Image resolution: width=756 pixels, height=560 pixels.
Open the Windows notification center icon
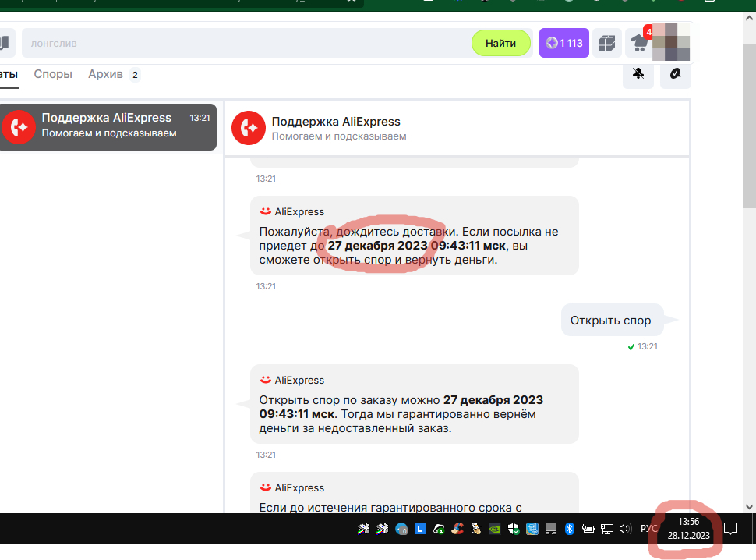(x=730, y=529)
